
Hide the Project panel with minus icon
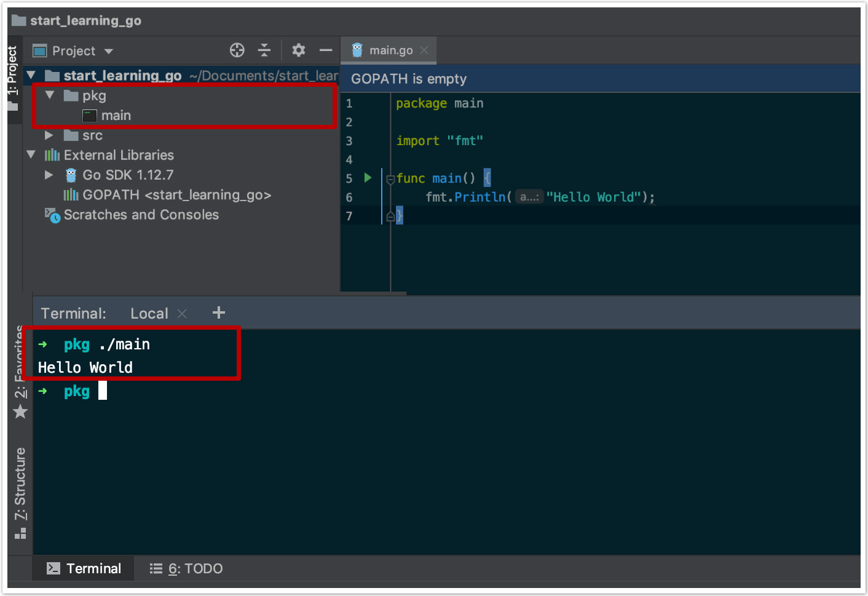tap(326, 50)
